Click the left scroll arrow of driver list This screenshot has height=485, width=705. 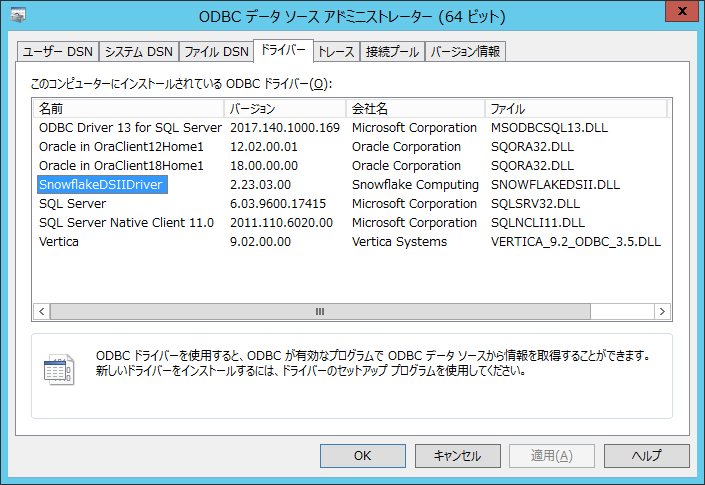pyautogui.click(x=42, y=311)
